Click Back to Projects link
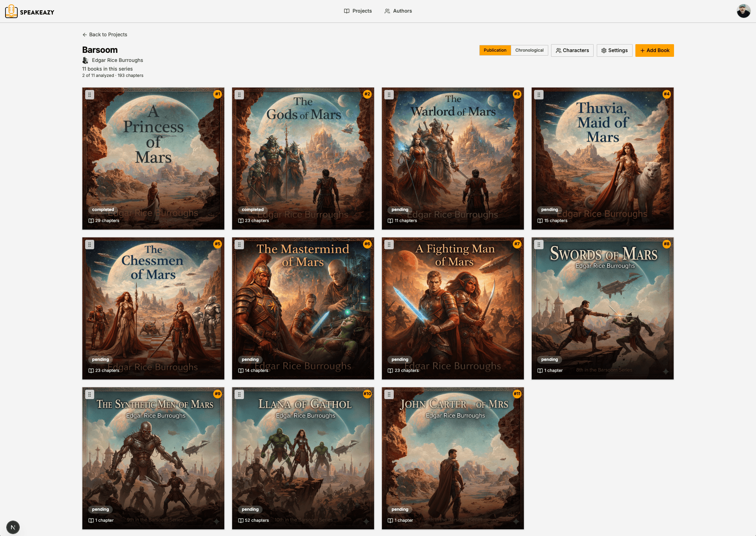The height and width of the screenshot is (536, 756). coord(104,35)
